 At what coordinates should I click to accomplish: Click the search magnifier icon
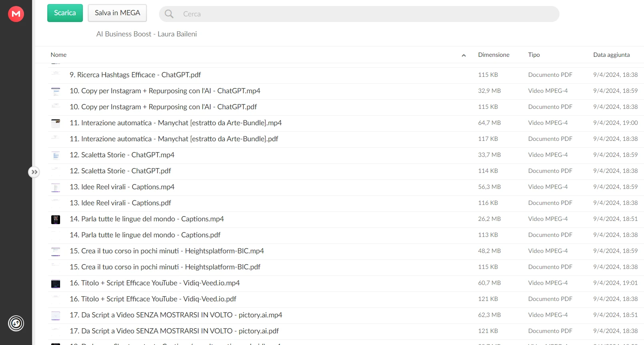point(169,14)
